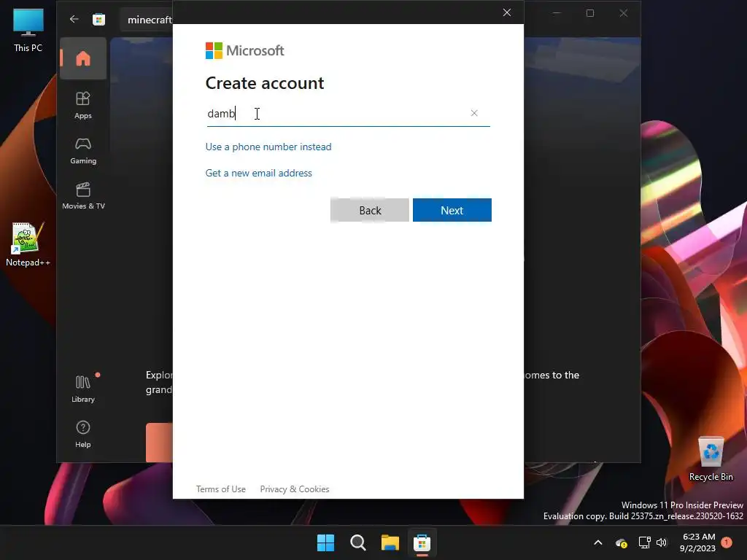
Task: Select the Recycle Bin desktop icon
Action: 711,459
